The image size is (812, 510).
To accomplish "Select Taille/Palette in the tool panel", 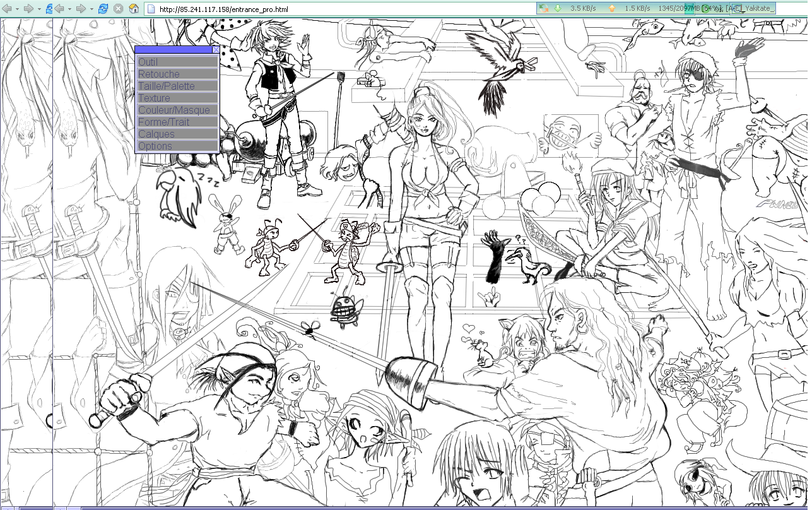I will [x=177, y=86].
